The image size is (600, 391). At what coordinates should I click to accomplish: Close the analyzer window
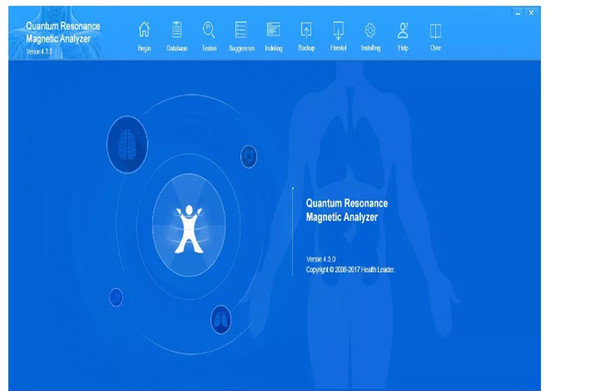pyautogui.click(x=531, y=13)
